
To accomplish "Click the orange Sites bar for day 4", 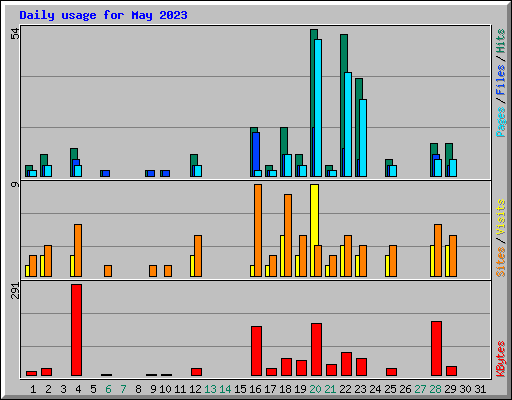I will (x=78, y=250).
